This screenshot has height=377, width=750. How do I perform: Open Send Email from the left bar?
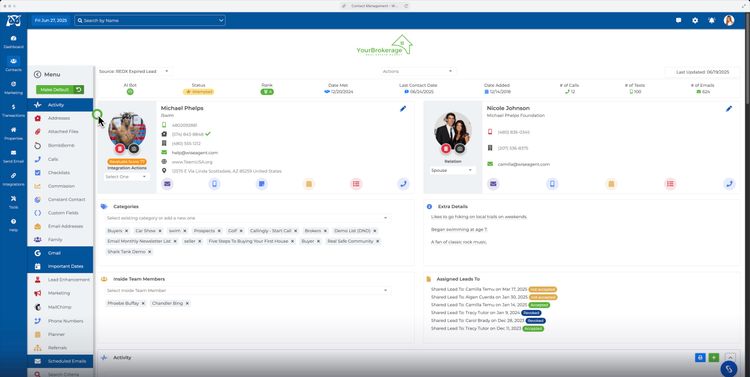[13, 156]
